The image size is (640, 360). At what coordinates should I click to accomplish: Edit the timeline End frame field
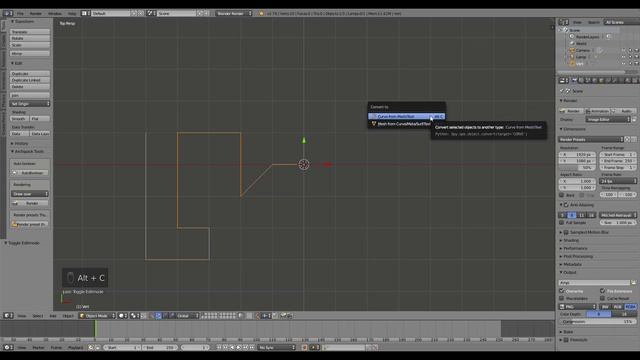pos(160,348)
